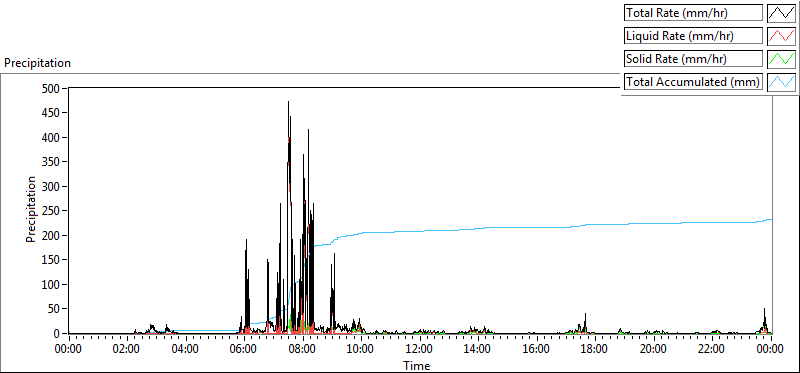Click the 02:00 time axis label
Viewport: 800px width, 373px height.
point(127,349)
